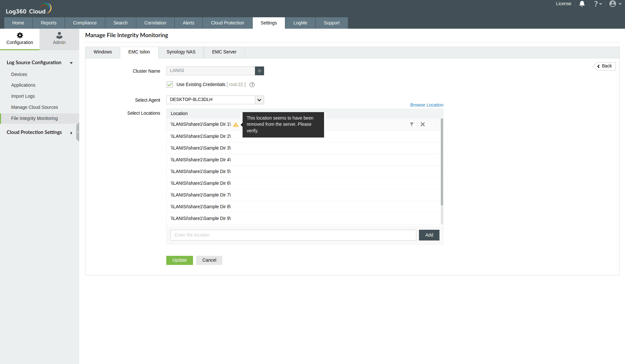Image resolution: width=625 pixels, height=364 pixels.
Task: Click the Log360 Cloud logo
Action: point(28,8)
